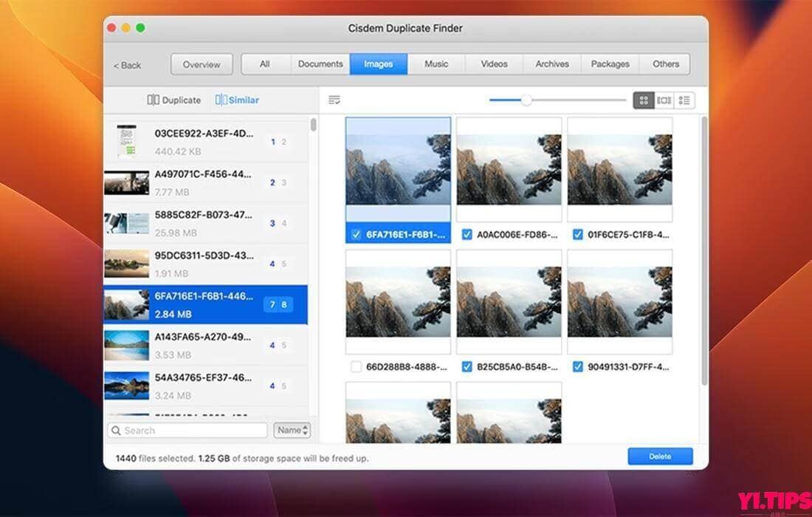Open the auto-select smart selection icon

coord(335,99)
